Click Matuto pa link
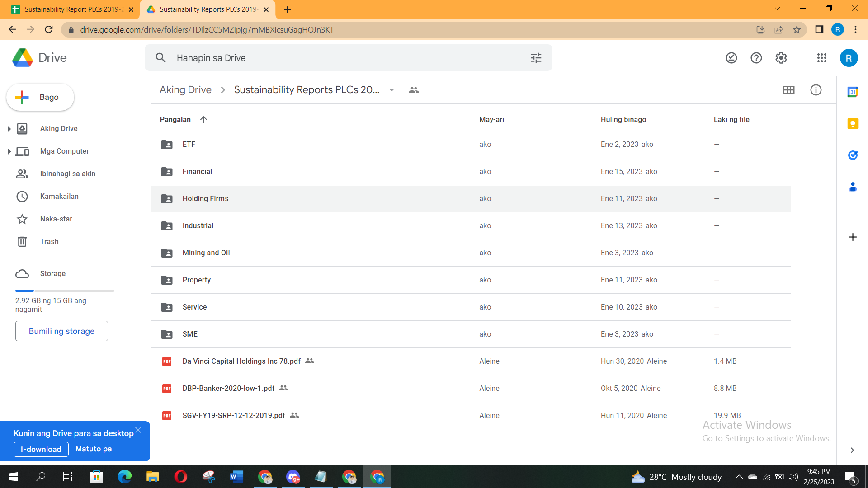Image resolution: width=868 pixels, height=488 pixels. tap(94, 449)
